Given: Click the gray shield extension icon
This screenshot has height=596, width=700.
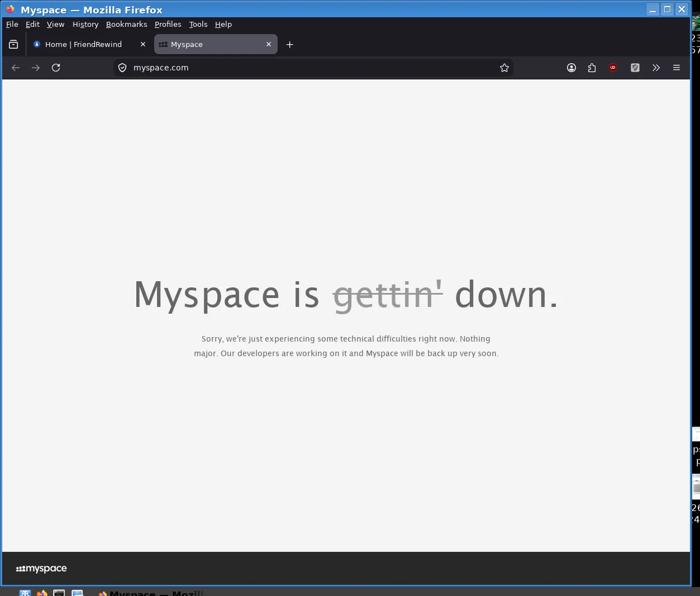Looking at the screenshot, I should click(635, 68).
